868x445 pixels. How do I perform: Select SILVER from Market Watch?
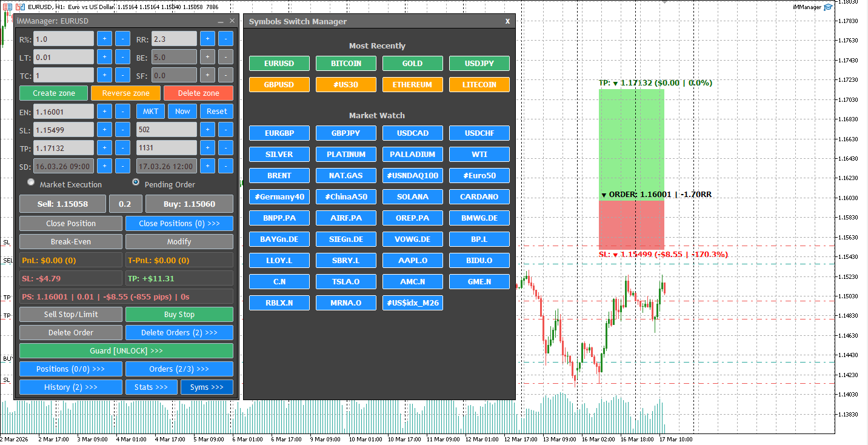pyautogui.click(x=279, y=155)
